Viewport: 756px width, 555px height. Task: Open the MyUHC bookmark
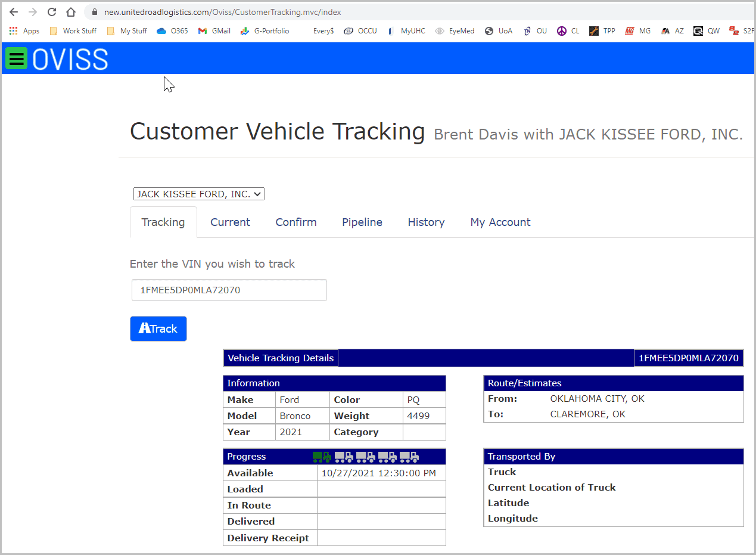click(x=406, y=31)
